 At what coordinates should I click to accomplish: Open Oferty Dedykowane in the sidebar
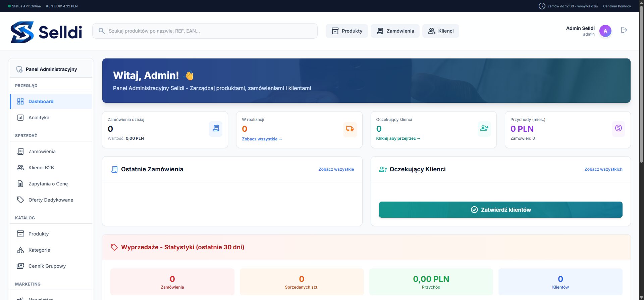(x=51, y=200)
